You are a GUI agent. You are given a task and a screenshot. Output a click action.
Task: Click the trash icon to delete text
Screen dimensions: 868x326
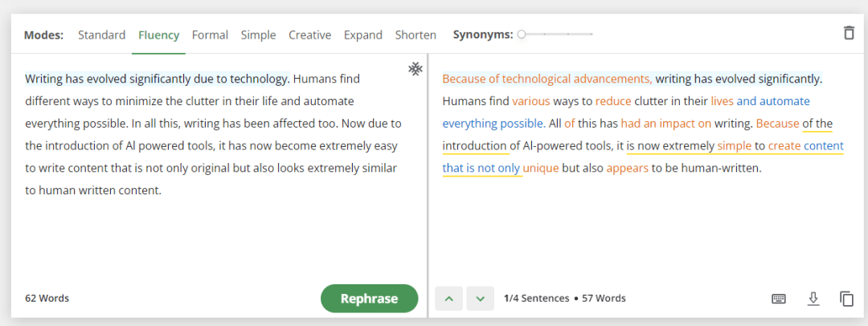point(849,33)
